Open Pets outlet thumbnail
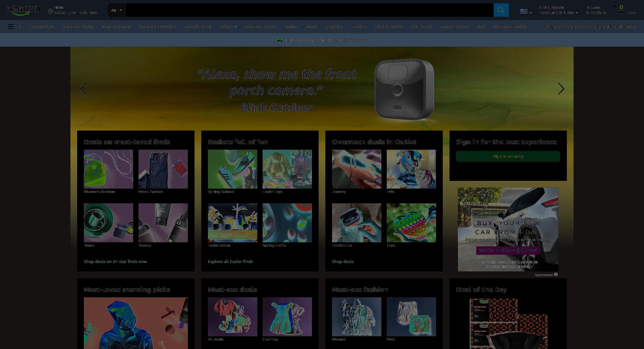 click(411, 169)
